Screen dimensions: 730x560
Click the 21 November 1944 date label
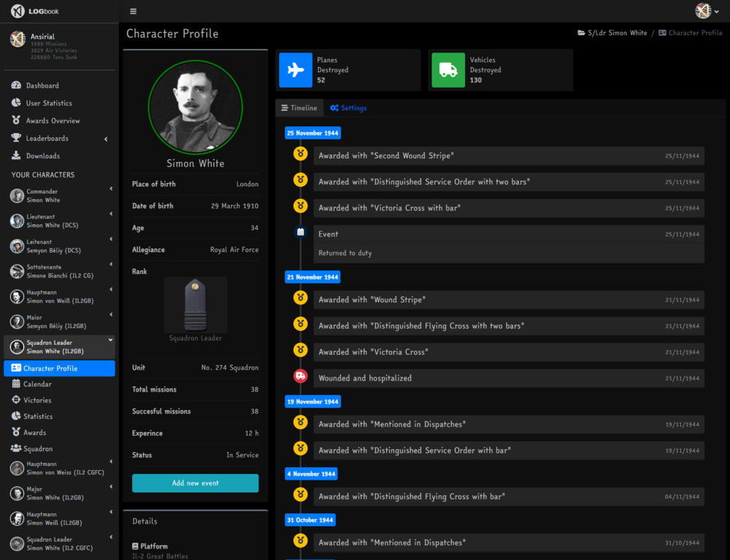313,277
